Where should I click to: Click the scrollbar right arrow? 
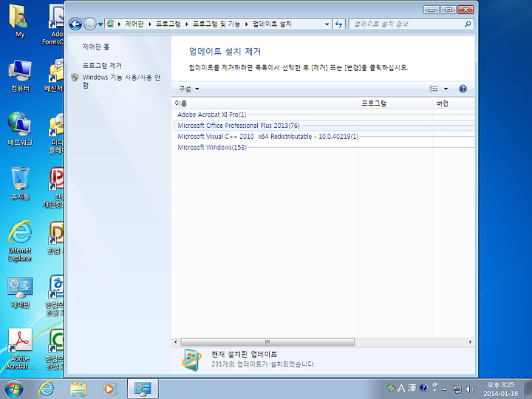470,341
